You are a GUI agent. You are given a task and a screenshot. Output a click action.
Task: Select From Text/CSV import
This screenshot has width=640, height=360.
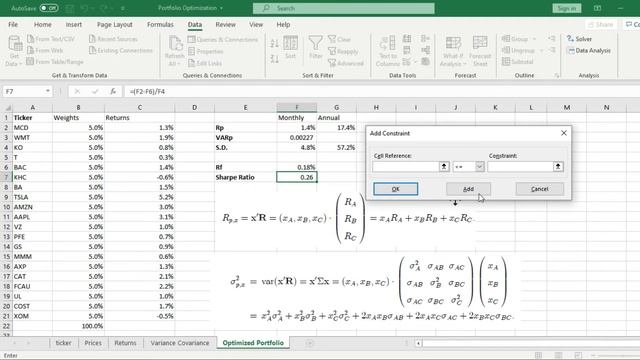[x=51, y=39]
